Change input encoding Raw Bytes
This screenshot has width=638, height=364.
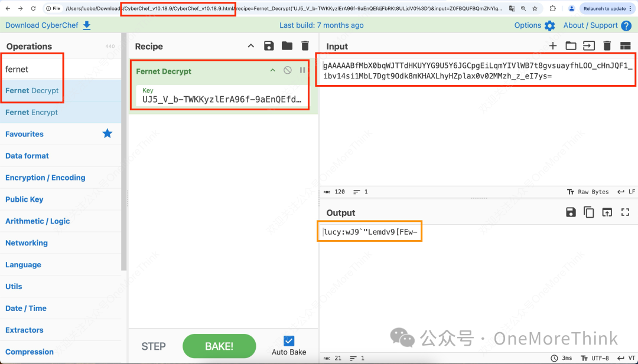[588, 192]
